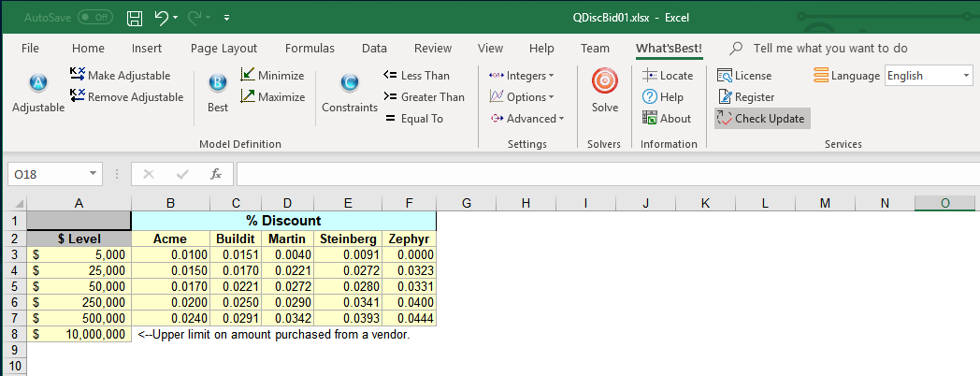
Task: Open Customize Quick Access Toolbar dropdown
Action: (x=226, y=18)
